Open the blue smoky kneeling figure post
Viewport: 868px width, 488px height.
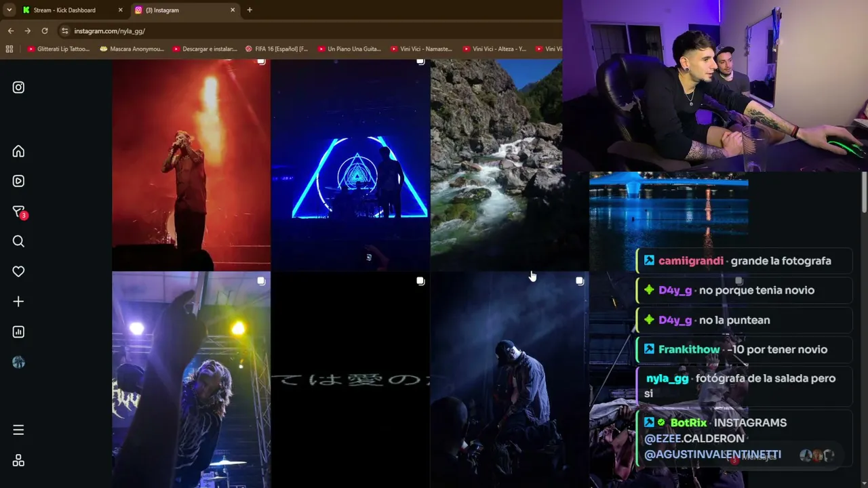click(x=509, y=380)
